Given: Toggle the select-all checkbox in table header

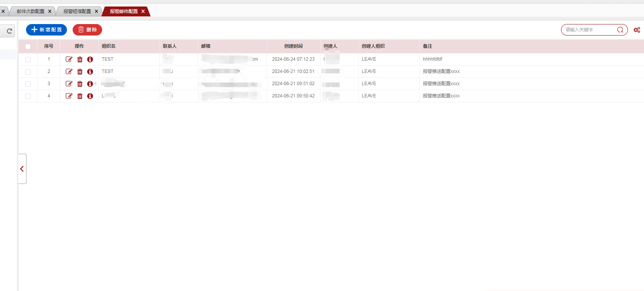Looking at the screenshot, I should (x=28, y=47).
